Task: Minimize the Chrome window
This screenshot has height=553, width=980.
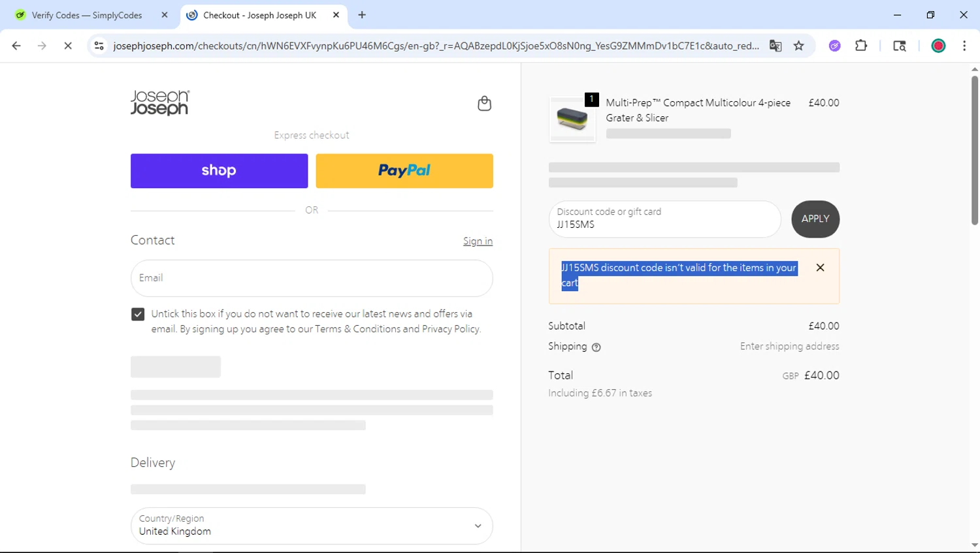Action: tap(897, 15)
